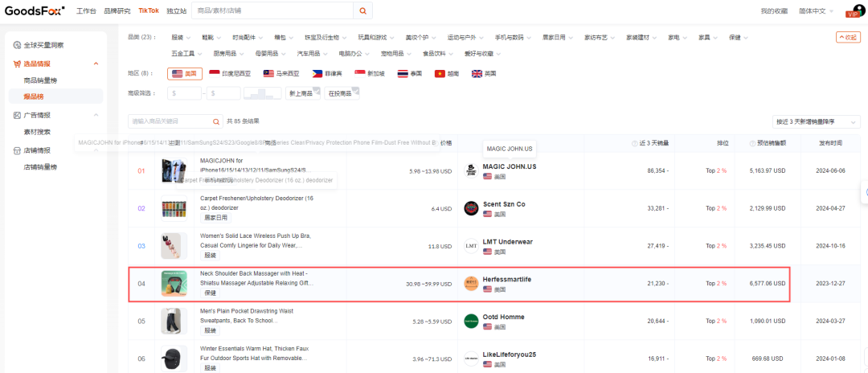Toggle the 在投商品 checkbox filter
This screenshot has height=373, width=868.
pos(342,93)
